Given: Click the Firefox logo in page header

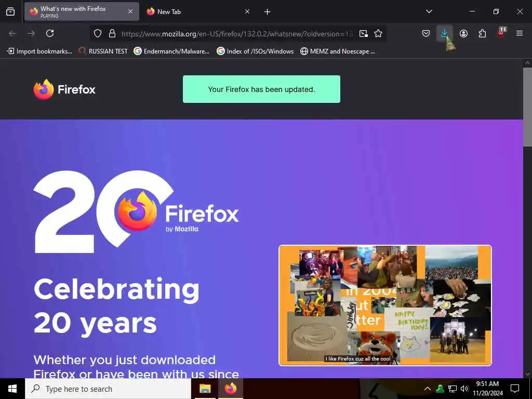Looking at the screenshot, I should [x=64, y=89].
